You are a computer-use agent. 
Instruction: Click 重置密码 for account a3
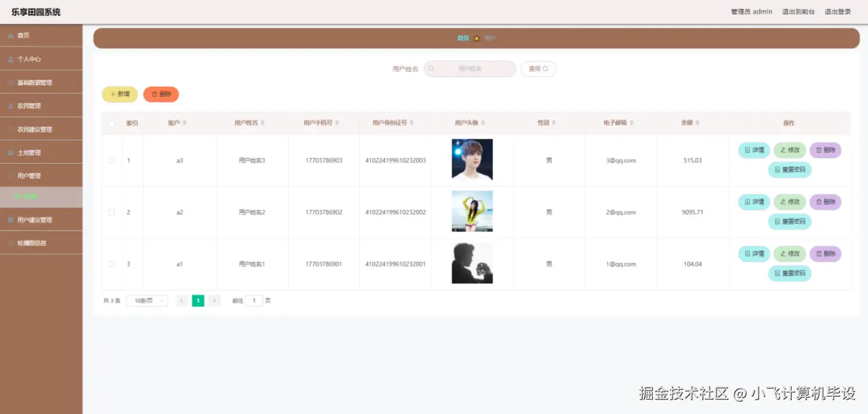pos(790,170)
